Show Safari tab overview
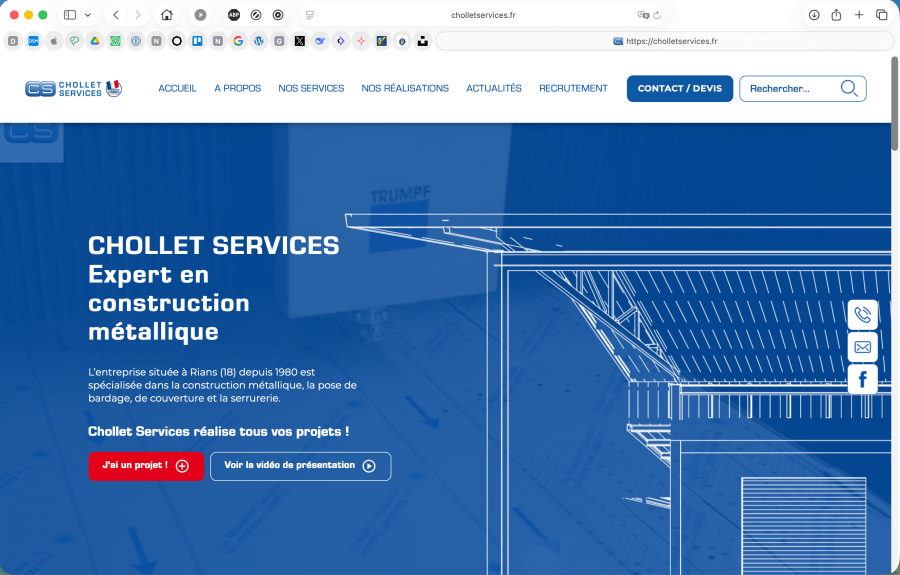This screenshot has width=900, height=575. (x=881, y=15)
